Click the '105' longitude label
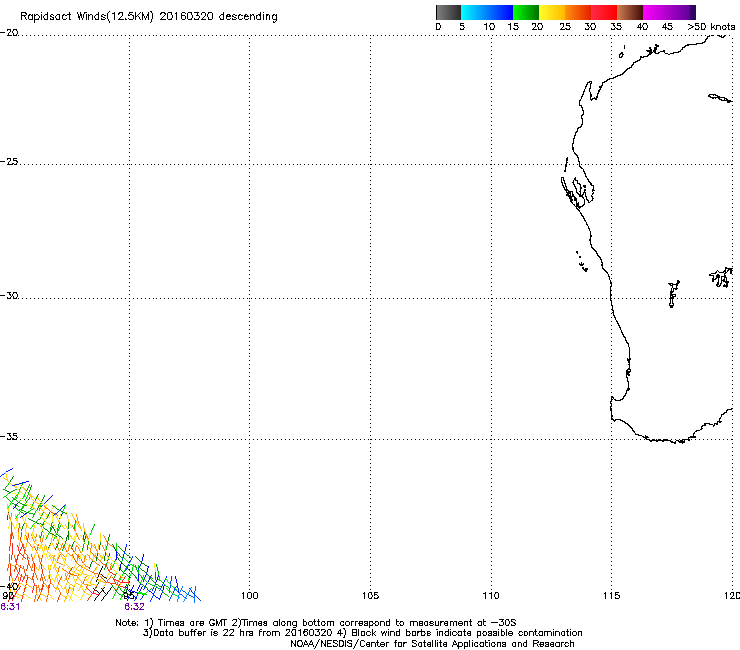 [x=370, y=596]
